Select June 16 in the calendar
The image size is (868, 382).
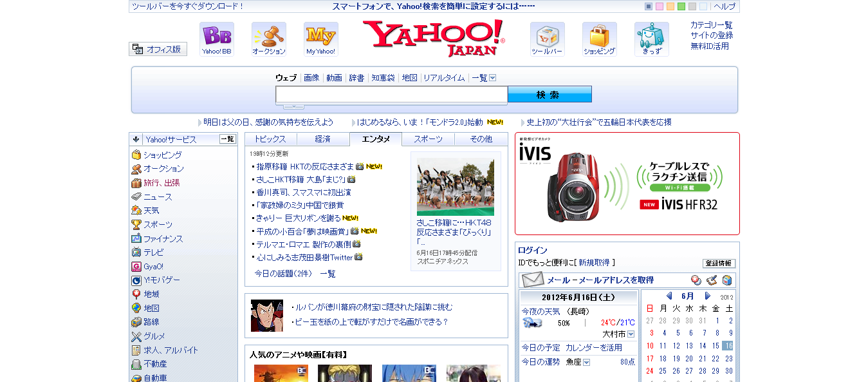pyautogui.click(x=728, y=346)
